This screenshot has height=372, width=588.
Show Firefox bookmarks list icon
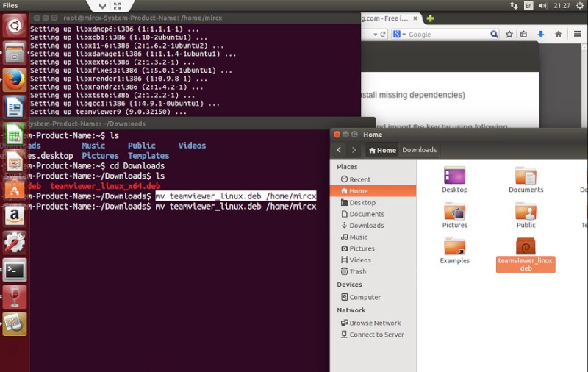[x=523, y=34]
